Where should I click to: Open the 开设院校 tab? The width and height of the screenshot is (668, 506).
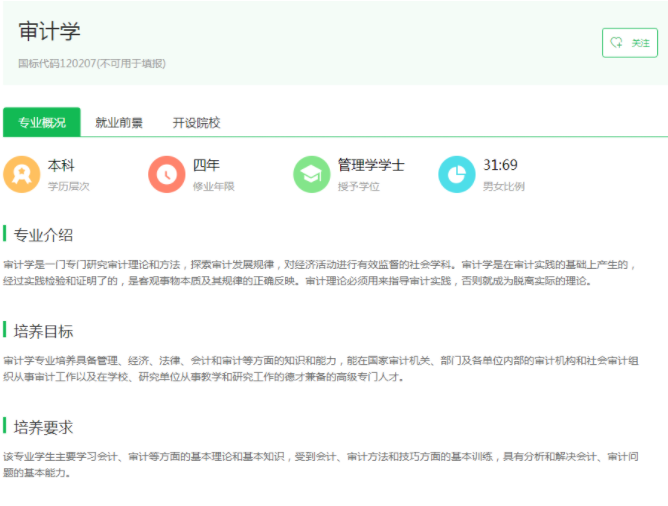pyautogui.click(x=196, y=123)
